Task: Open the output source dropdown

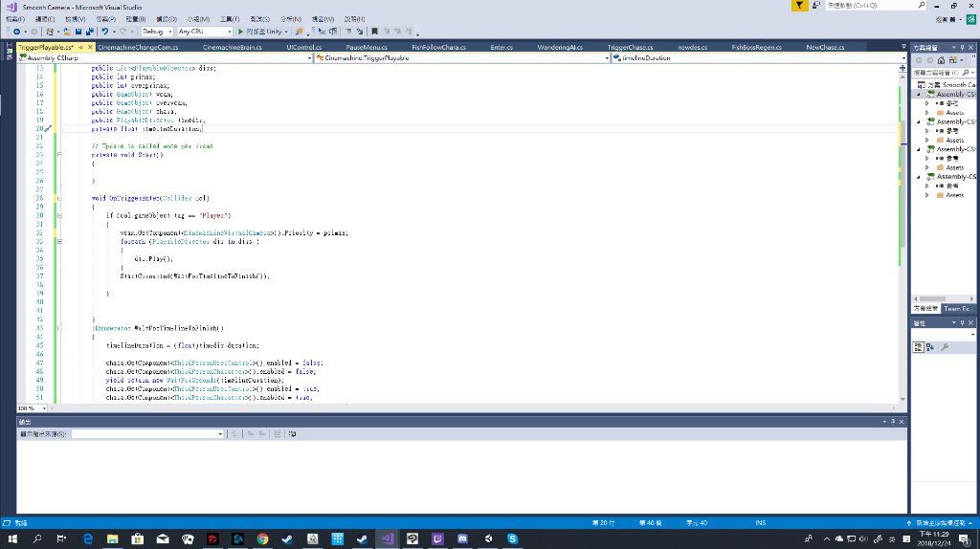Action: (x=147, y=433)
